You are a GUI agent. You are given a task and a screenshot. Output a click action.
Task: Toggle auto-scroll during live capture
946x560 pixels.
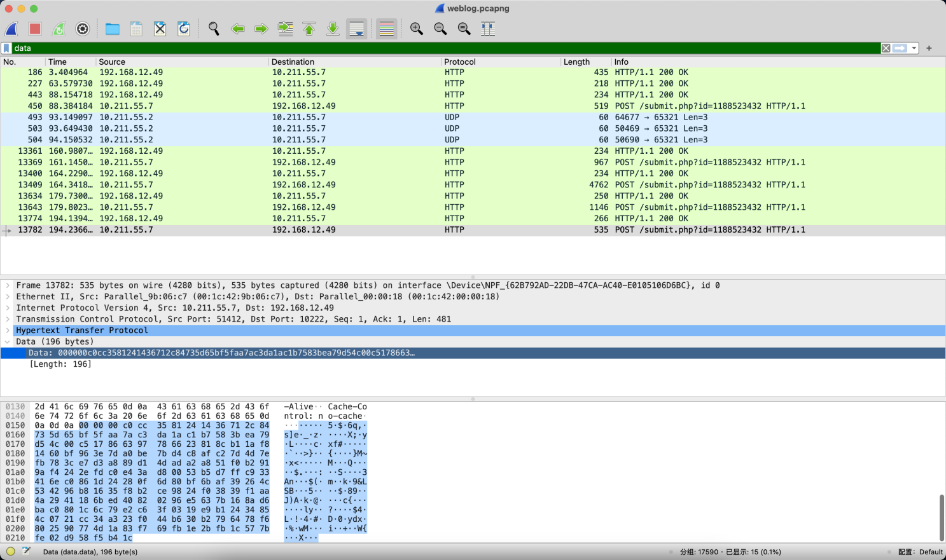[x=357, y=29]
